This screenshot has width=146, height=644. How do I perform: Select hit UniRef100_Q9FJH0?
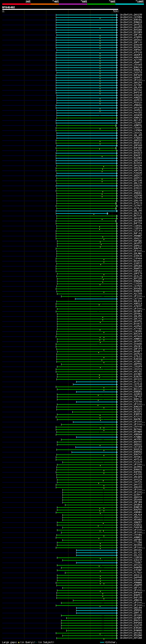131,35
